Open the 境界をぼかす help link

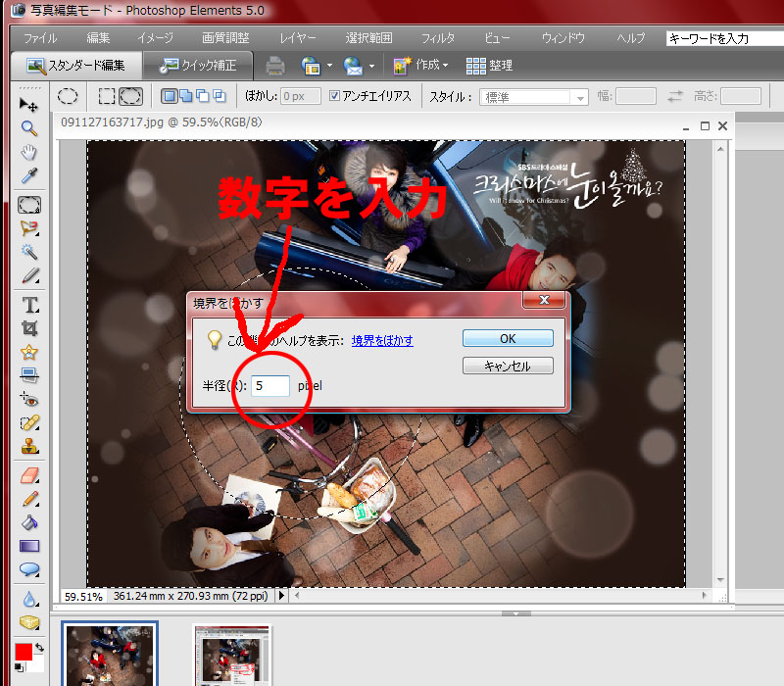382,341
